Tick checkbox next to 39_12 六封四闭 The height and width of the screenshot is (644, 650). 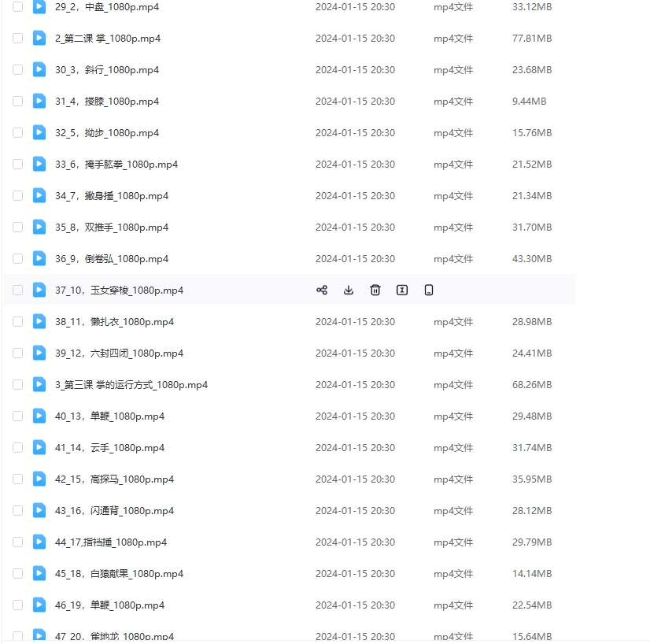(17, 353)
